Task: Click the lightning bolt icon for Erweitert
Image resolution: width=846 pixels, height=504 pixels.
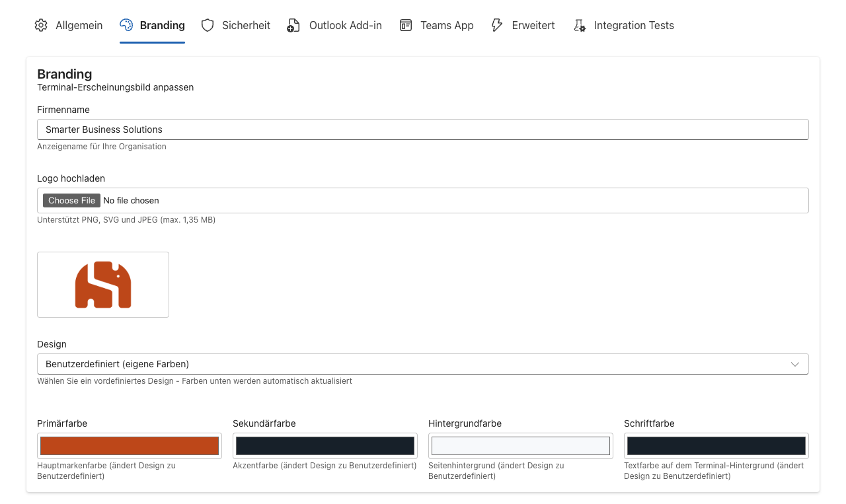Action: pos(497,25)
